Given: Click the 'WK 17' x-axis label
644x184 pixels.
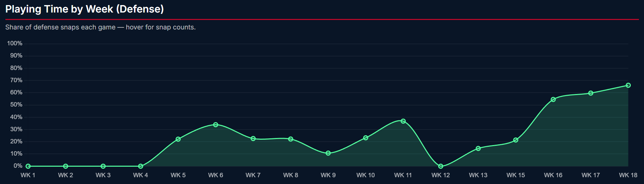Looking at the screenshot, I should tap(591, 175).
